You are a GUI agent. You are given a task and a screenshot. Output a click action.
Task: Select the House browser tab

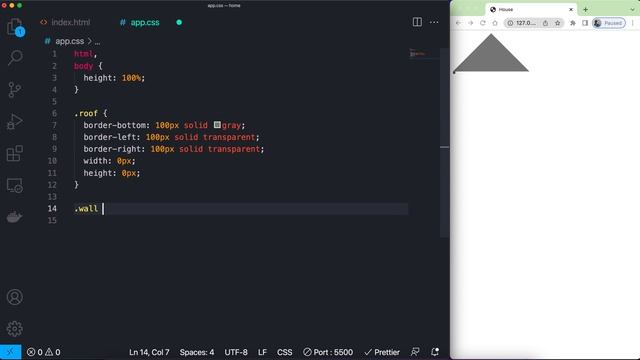click(x=531, y=9)
